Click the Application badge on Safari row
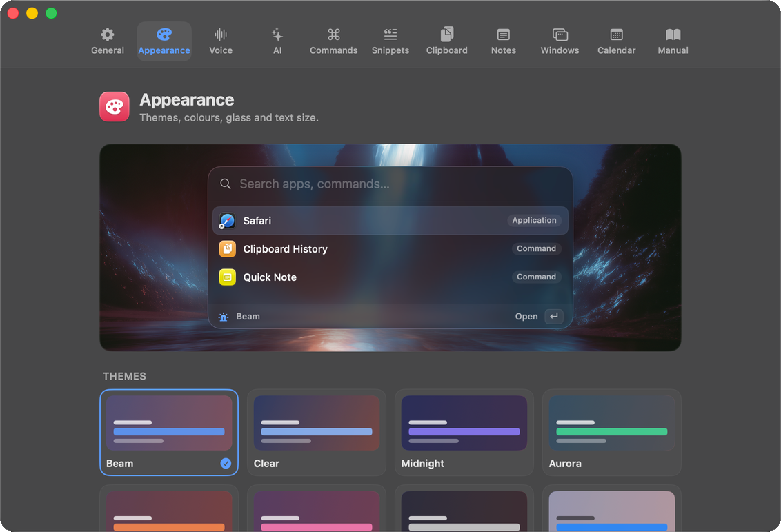The height and width of the screenshot is (532, 781). 535,220
